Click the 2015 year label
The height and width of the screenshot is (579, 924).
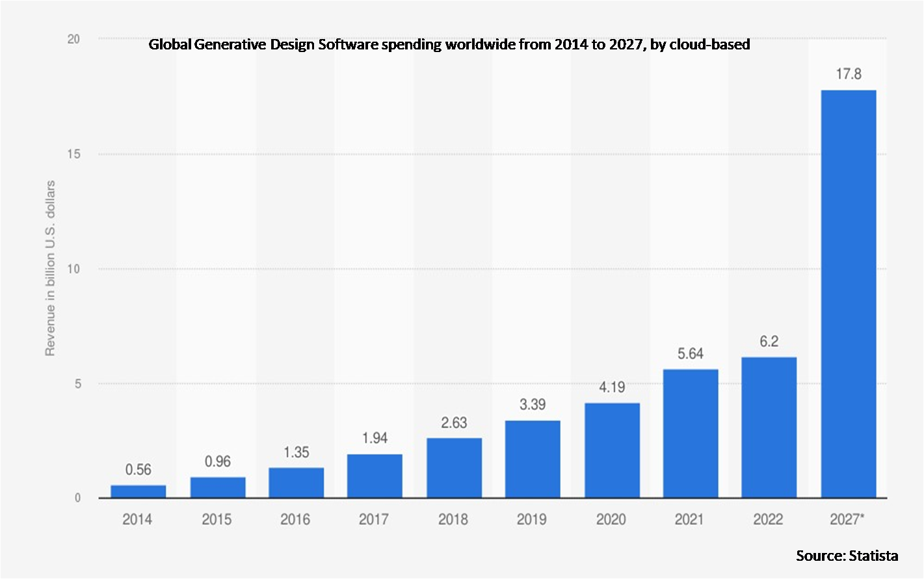pos(217,519)
